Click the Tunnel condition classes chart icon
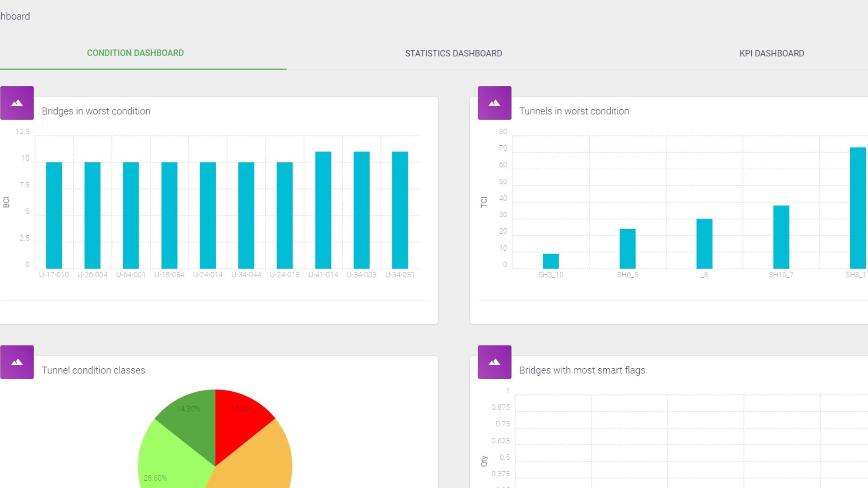The image size is (868, 488). tap(17, 362)
